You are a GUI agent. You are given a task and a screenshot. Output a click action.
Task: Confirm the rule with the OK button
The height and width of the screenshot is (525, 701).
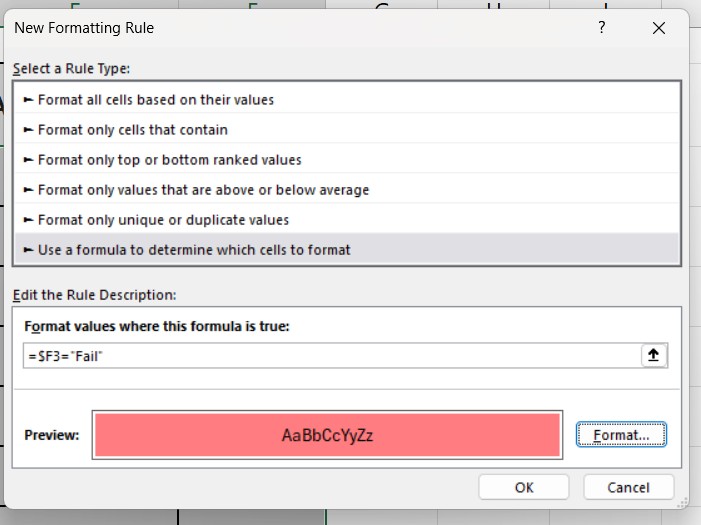coord(523,487)
